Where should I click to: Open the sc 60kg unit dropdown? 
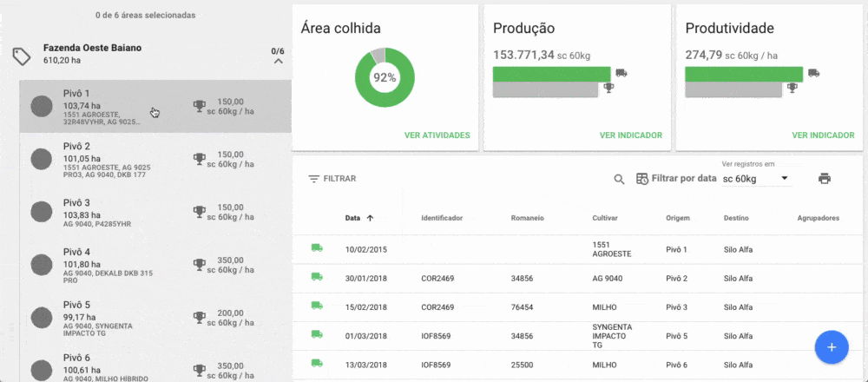tap(755, 179)
